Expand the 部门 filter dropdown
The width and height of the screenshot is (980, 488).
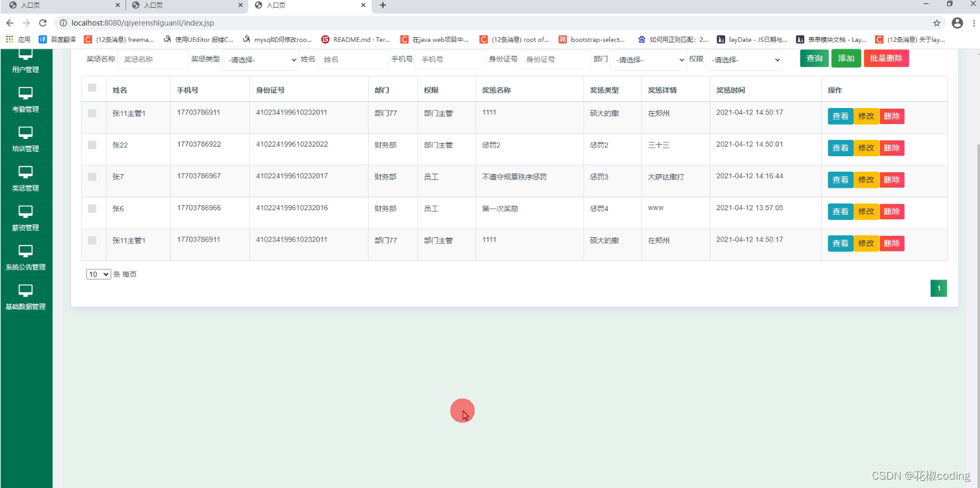(648, 59)
